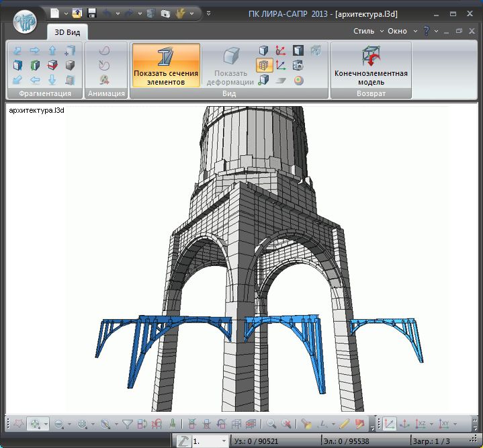The width and height of the screenshot is (483, 448).
Task: Open the load case number dropdown in status bar
Action: pyautogui.click(x=224, y=441)
